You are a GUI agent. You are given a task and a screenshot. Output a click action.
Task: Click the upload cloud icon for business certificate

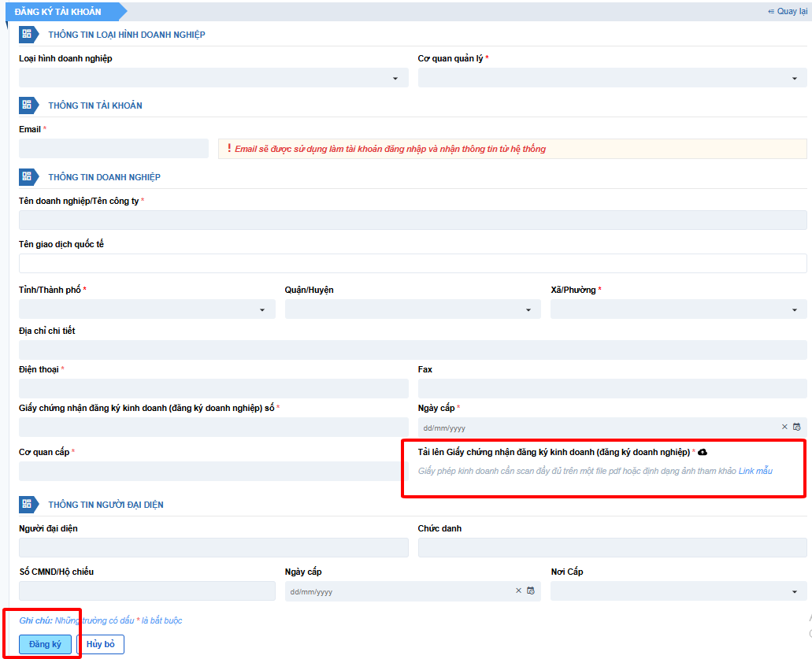coord(703,452)
